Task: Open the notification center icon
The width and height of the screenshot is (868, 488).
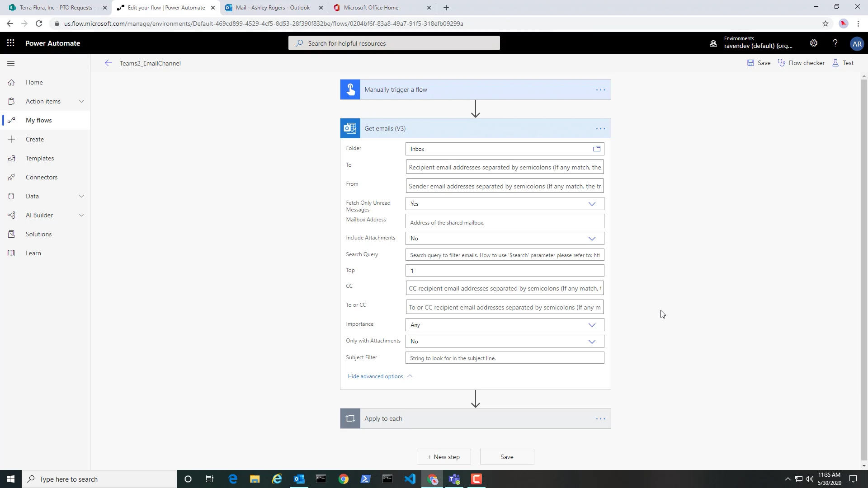Action: click(853, 479)
